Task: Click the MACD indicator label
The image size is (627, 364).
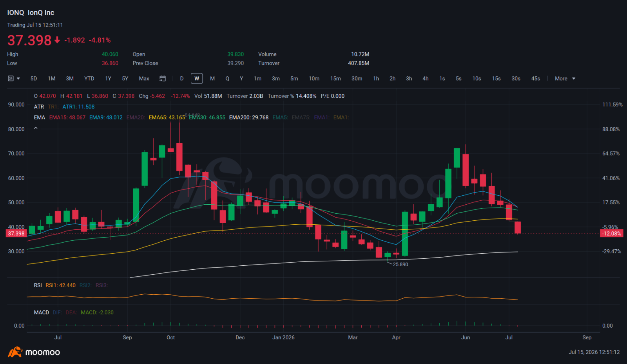Action: (x=41, y=312)
